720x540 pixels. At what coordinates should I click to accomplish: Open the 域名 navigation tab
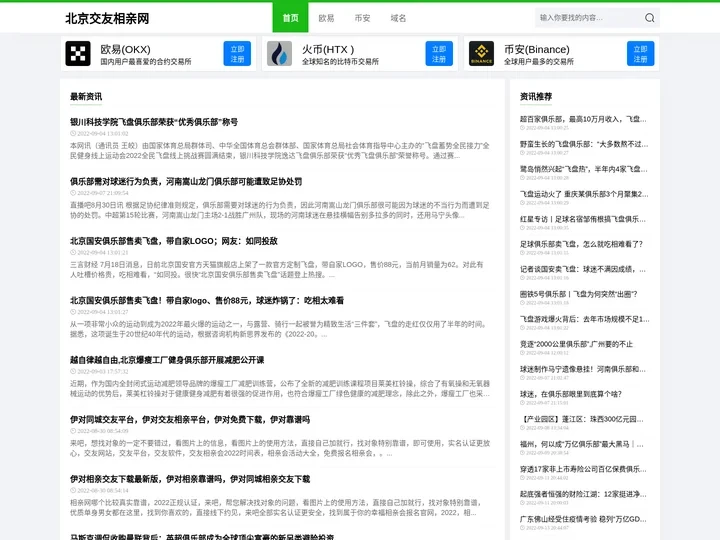click(398, 18)
